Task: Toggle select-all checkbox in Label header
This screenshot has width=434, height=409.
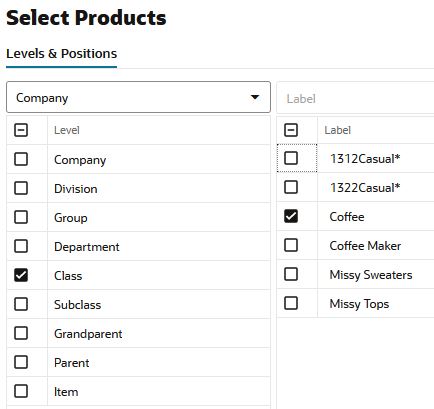Action: (291, 130)
